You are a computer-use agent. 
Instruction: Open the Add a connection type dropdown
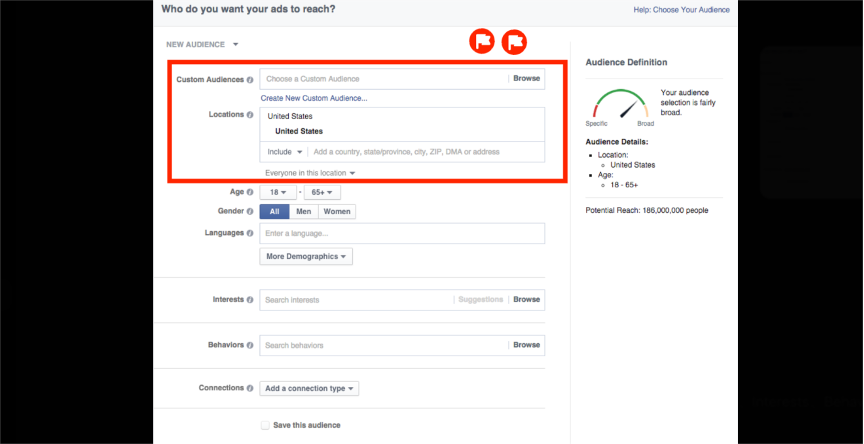pos(309,389)
